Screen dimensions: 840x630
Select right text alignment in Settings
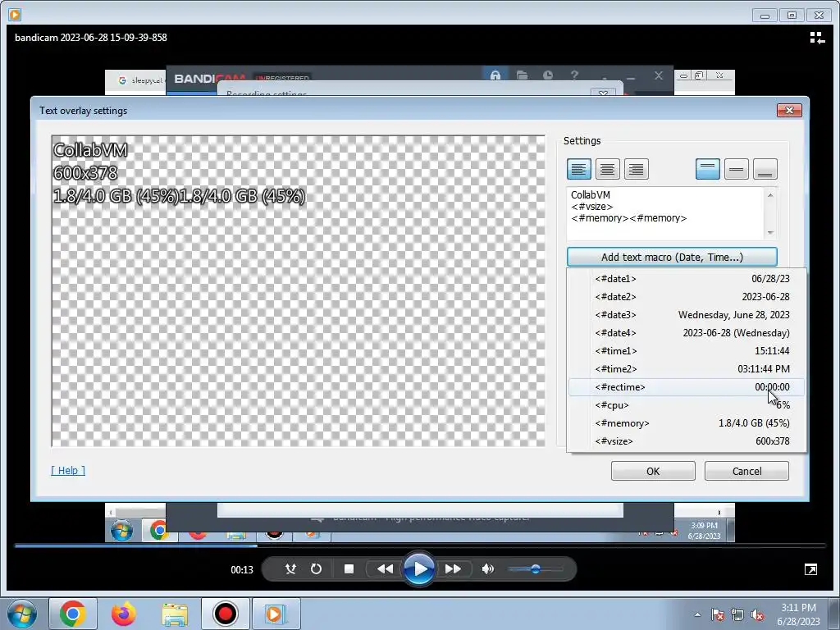[636, 169]
